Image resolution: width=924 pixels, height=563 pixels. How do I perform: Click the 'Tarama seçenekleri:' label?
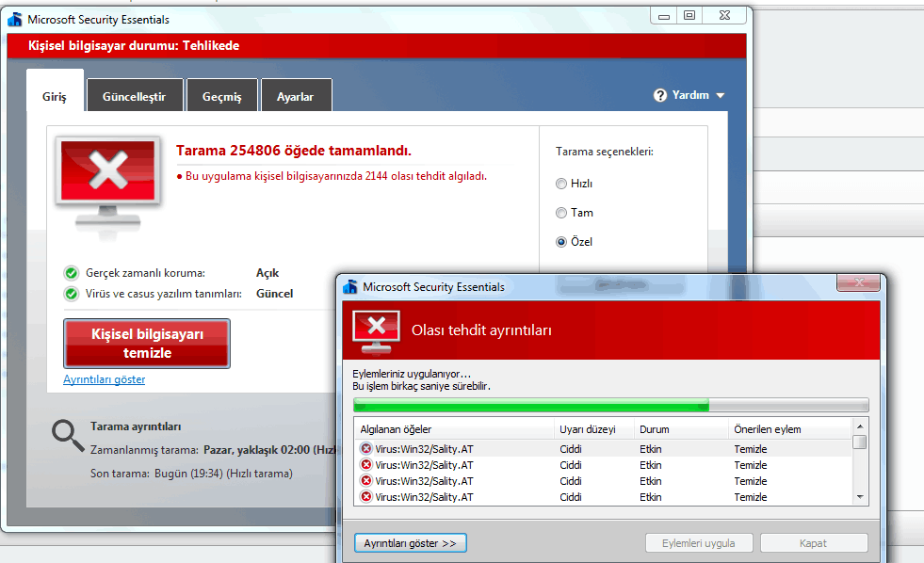pos(605,152)
